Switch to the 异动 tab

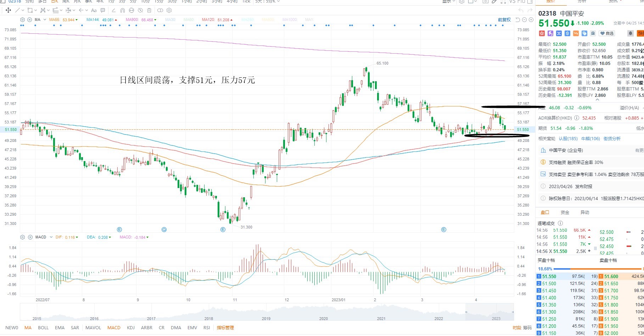585,213
